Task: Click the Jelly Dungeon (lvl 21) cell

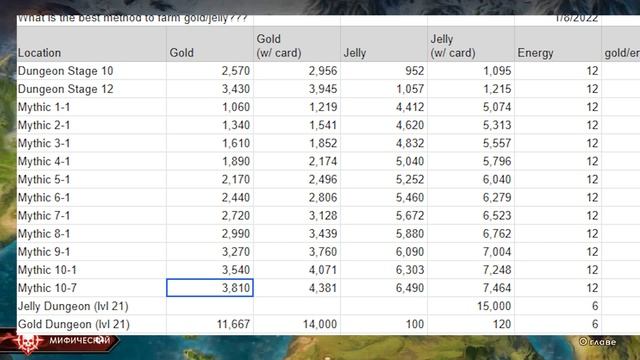Action: coord(91,306)
